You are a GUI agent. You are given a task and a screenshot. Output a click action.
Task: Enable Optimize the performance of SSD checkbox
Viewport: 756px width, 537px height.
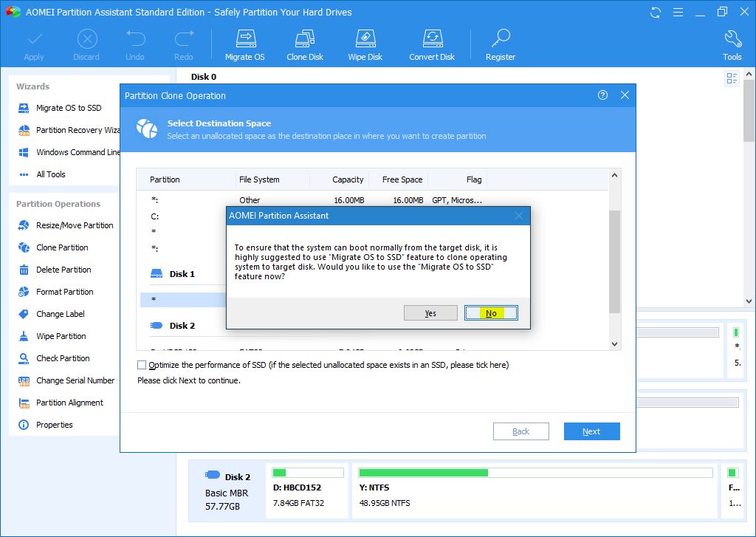tap(142, 365)
